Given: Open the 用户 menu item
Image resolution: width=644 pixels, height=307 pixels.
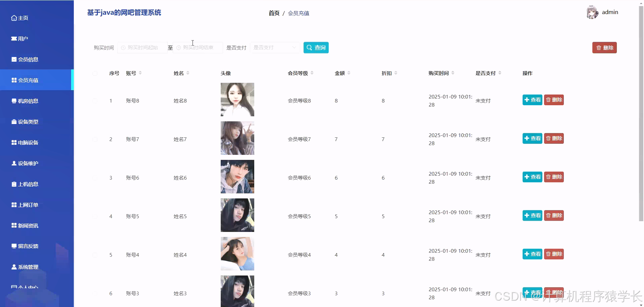Looking at the screenshot, I should [20, 39].
